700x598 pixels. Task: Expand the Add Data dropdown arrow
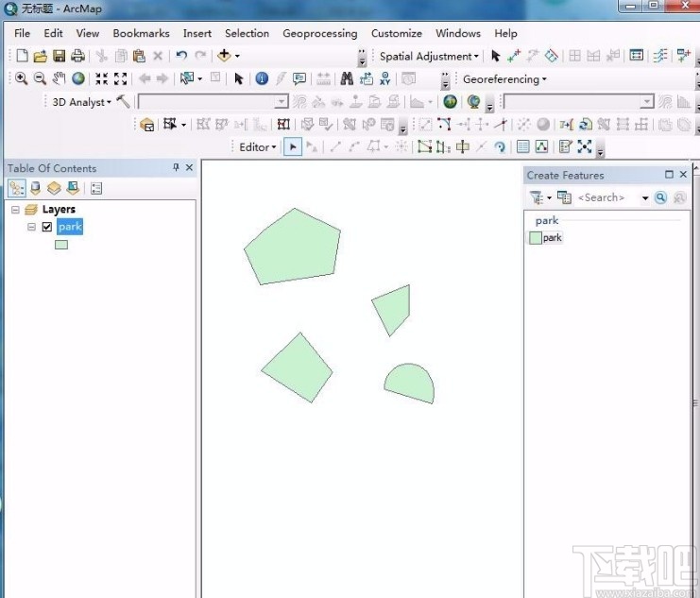pyautogui.click(x=237, y=57)
